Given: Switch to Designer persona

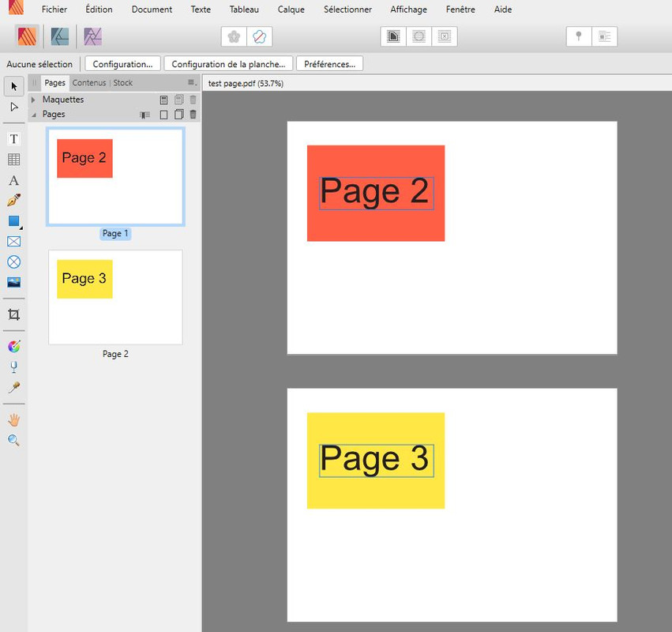Looking at the screenshot, I should pyautogui.click(x=60, y=36).
